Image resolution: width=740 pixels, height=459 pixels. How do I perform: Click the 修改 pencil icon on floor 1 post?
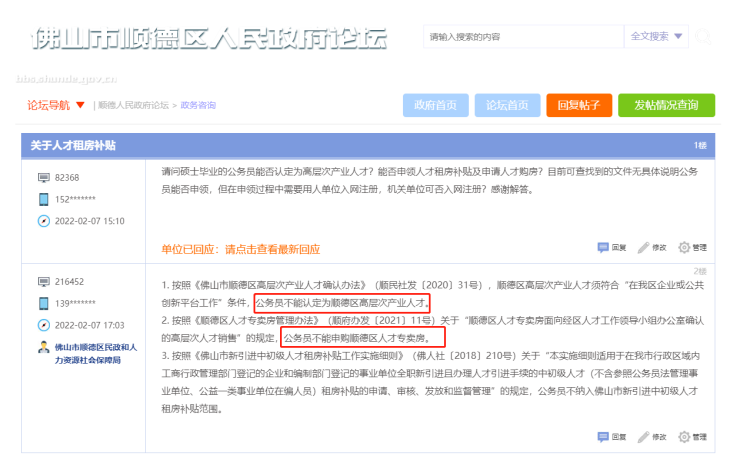[x=643, y=248]
